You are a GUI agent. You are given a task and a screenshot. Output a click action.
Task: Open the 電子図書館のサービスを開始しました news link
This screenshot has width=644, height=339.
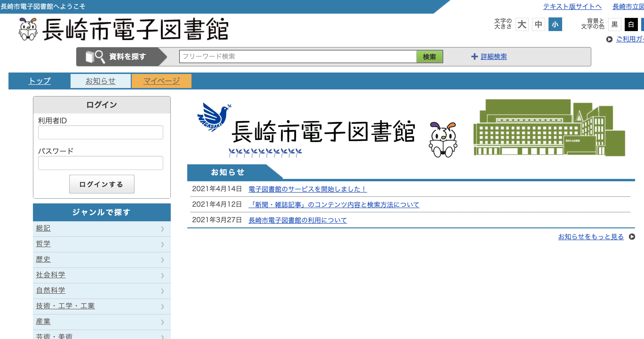pyautogui.click(x=307, y=189)
